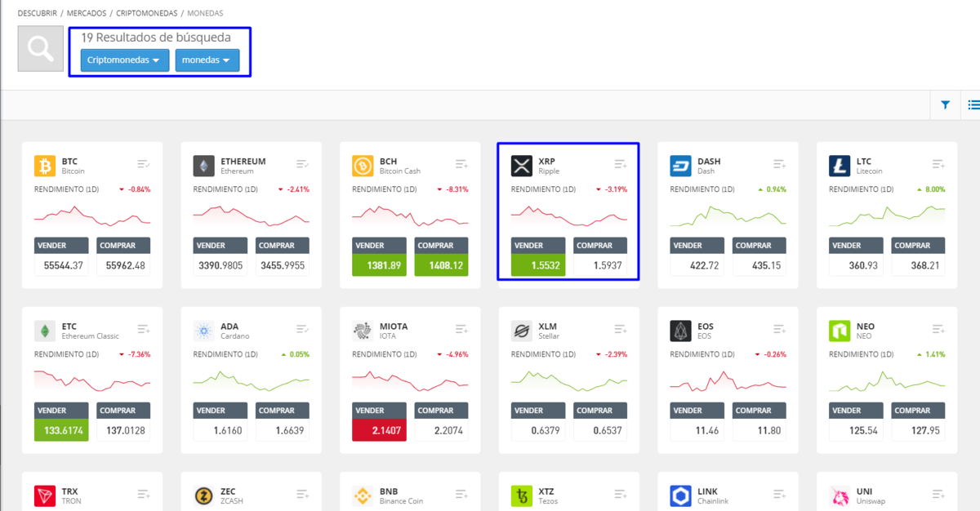Screen dimensions: 980x511
Task: Click the Litecoin LTC logo icon
Action: (x=840, y=167)
